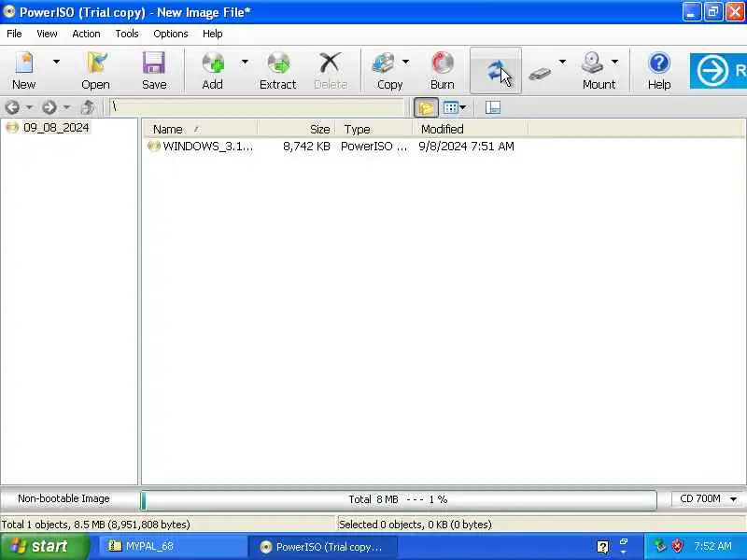Screen dimensions: 747x560
Task: Click the Up one level folder icon
Action: click(88, 107)
